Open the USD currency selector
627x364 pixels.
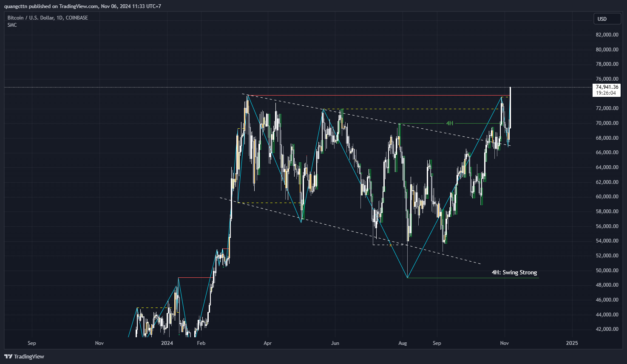(x=607, y=19)
